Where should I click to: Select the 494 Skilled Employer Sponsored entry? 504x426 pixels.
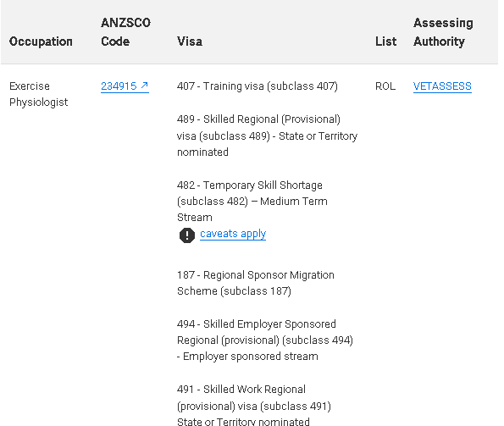[265, 340]
